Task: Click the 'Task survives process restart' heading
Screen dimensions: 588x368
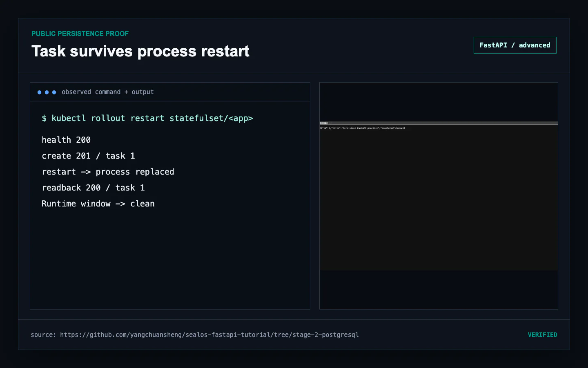Action: 140,52
